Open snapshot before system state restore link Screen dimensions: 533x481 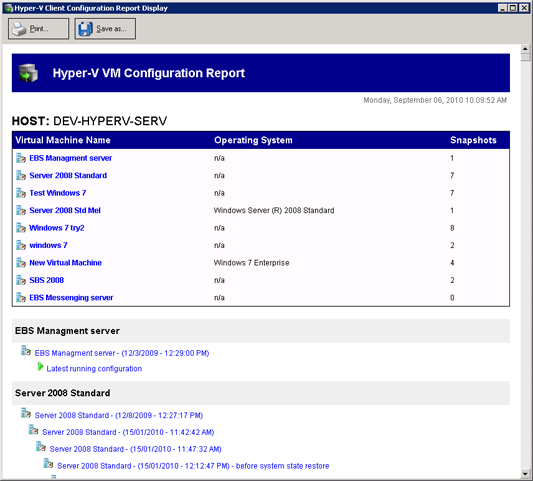[x=193, y=466]
